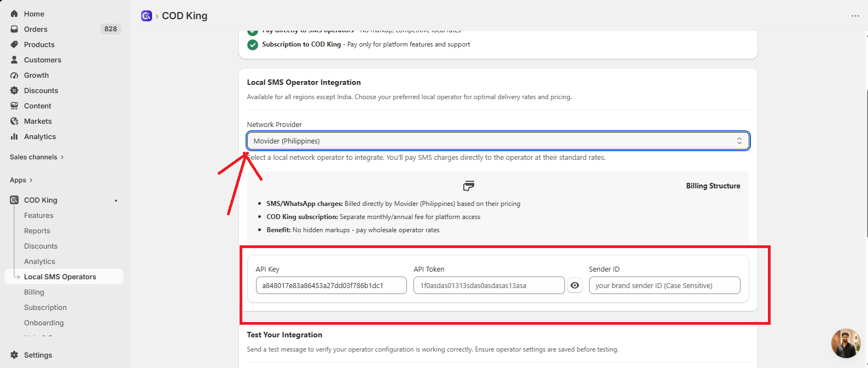The height and width of the screenshot is (368, 868).
Task: Click the SMS/WhatsApp charges bullet text
Action: point(393,204)
